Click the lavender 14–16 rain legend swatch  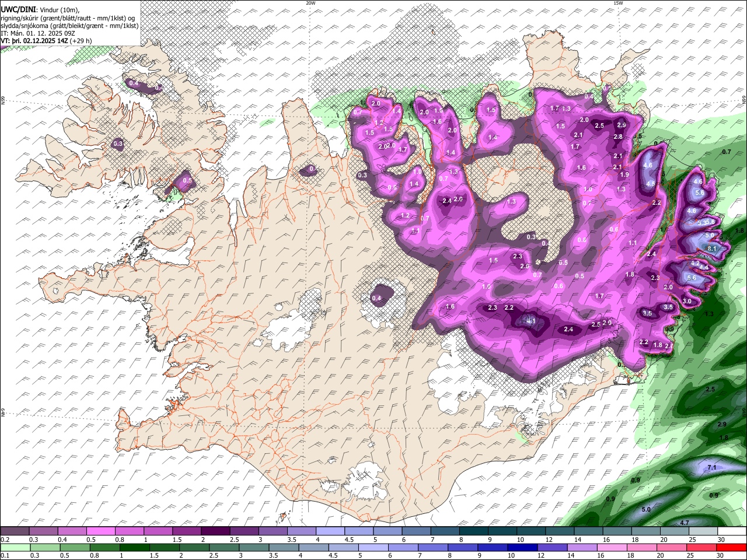pos(582,547)
